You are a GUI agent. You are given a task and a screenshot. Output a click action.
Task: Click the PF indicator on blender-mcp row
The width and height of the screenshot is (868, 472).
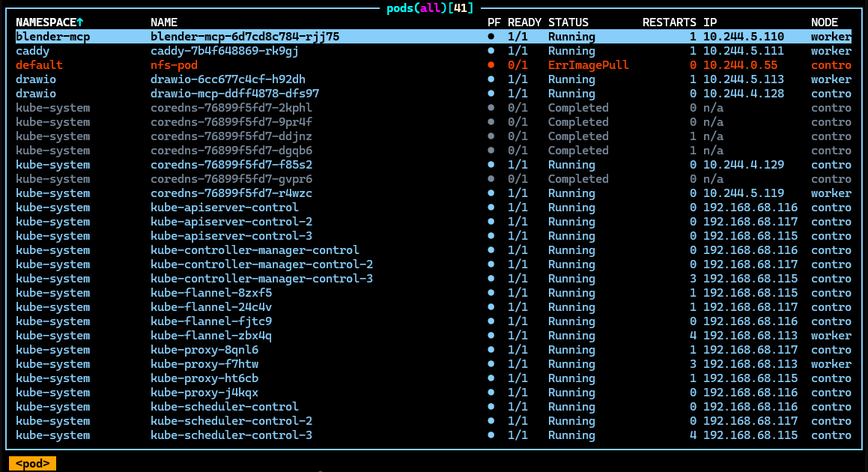pos(491,37)
